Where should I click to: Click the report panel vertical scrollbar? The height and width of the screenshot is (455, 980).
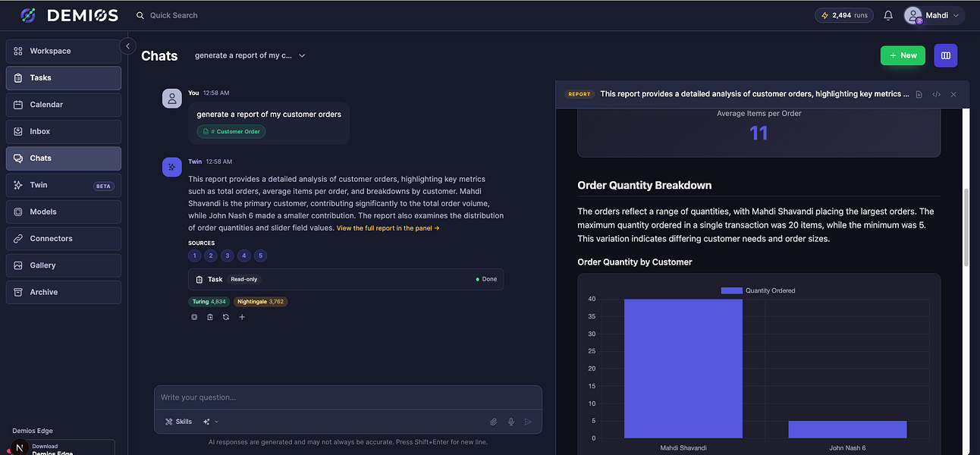coord(966,227)
